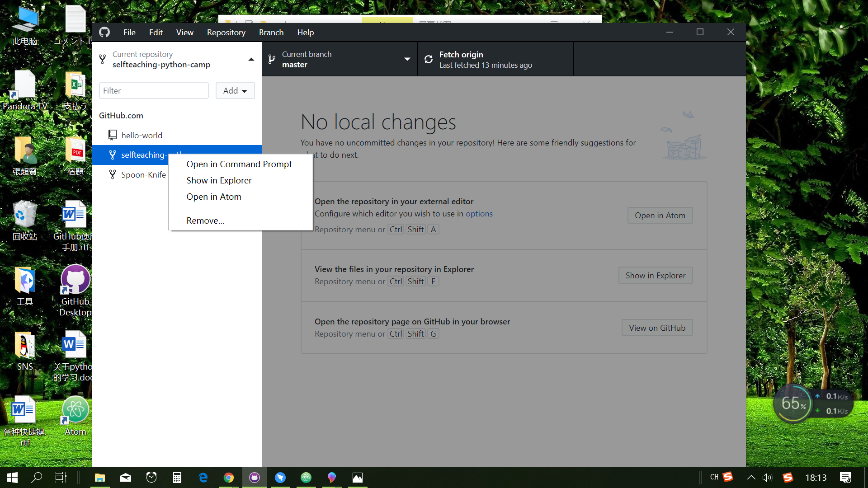Open the Windows Start menu
This screenshot has height=488, width=868.
[12, 478]
